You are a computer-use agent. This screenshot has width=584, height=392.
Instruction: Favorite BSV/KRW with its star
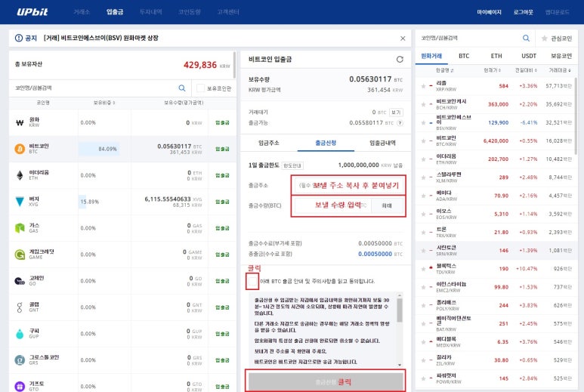click(x=424, y=122)
